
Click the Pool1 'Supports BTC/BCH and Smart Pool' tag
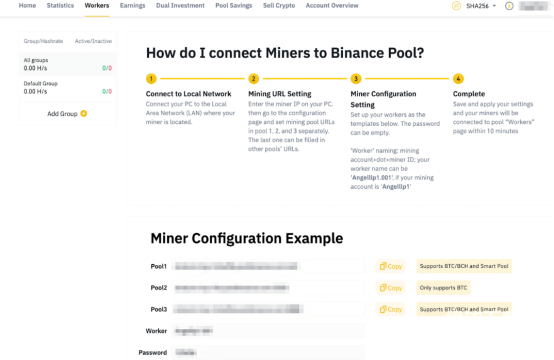[x=464, y=266]
